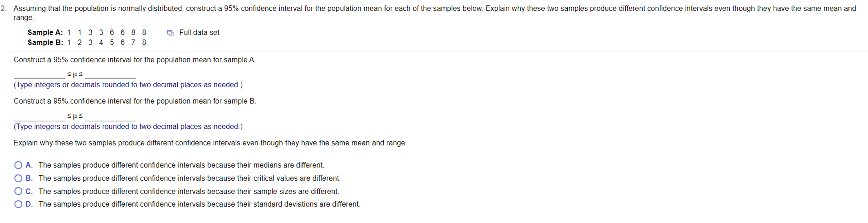Viewport: 868px width, 223px height.
Task: Click question number 2 heading
Action: pyautogui.click(x=4, y=8)
